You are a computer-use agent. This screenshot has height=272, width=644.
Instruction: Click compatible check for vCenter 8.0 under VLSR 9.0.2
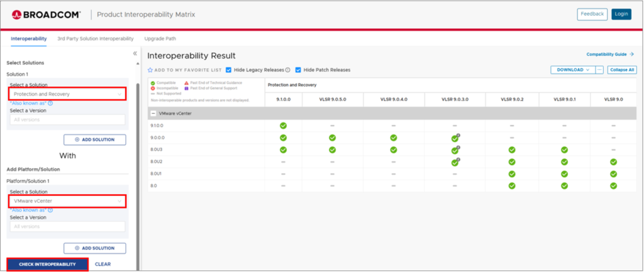tap(512, 186)
